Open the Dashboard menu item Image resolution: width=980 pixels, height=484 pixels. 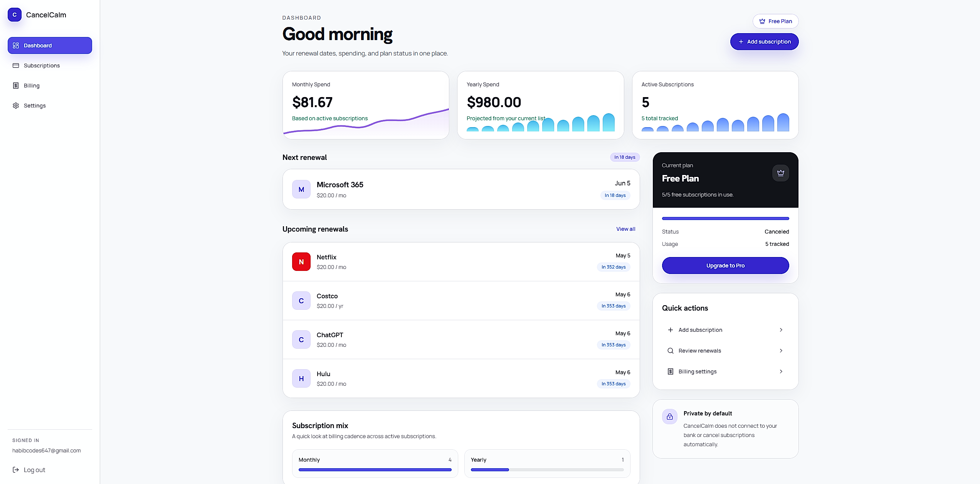click(x=50, y=45)
